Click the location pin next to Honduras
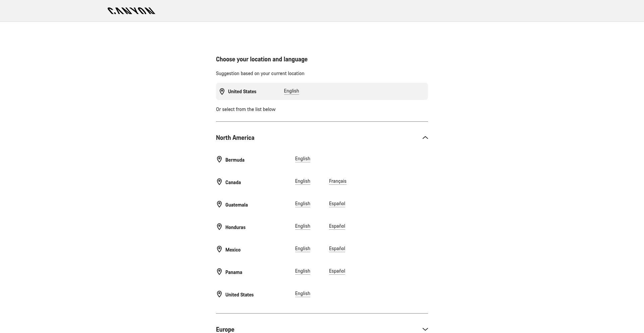The height and width of the screenshot is (333, 644). (x=219, y=227)
